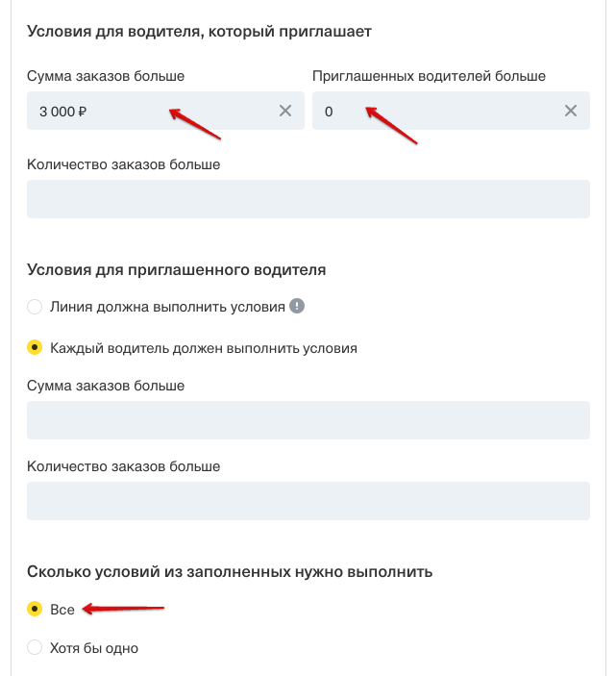
Task: Click inviting driver's "Количество заказов больше" label
Action: tap(123, 164)
